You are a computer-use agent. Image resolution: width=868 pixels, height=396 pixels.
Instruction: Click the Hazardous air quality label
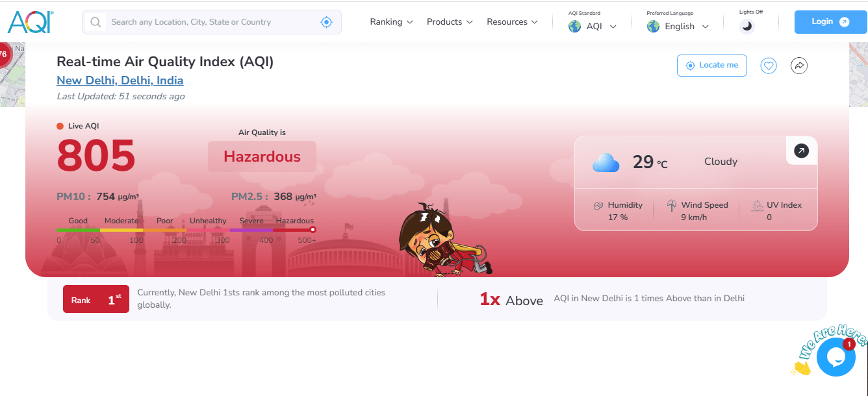point(262,156)
